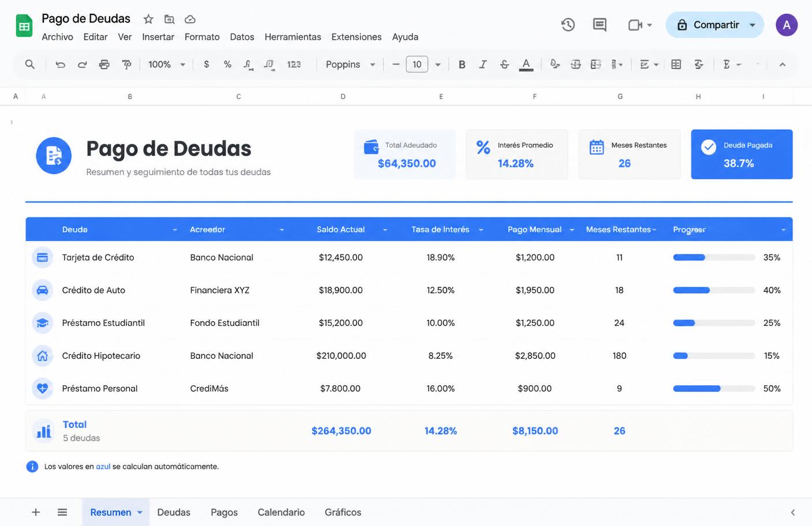
Task: Click the font size input field
Action: coord(417,65)
